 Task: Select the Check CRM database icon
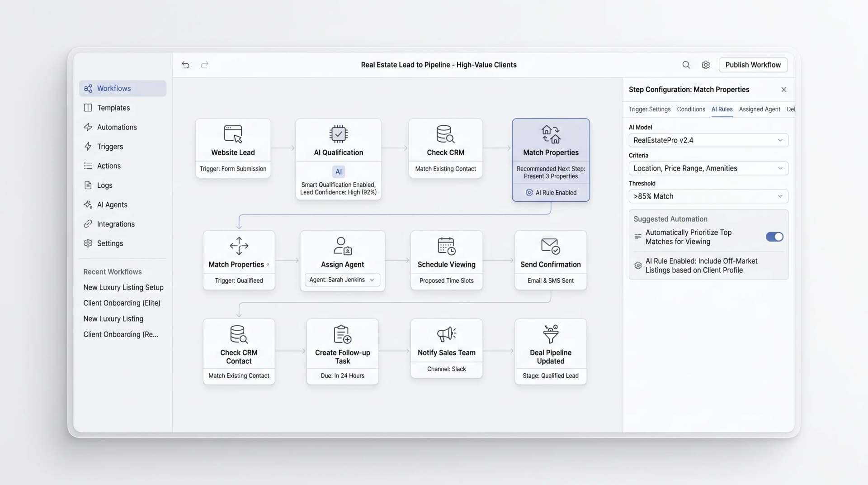point(445,134)
